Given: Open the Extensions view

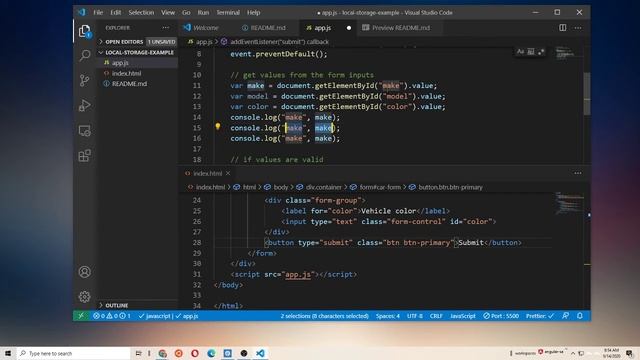Looking at the screenshot, I should tap(84, 156).
